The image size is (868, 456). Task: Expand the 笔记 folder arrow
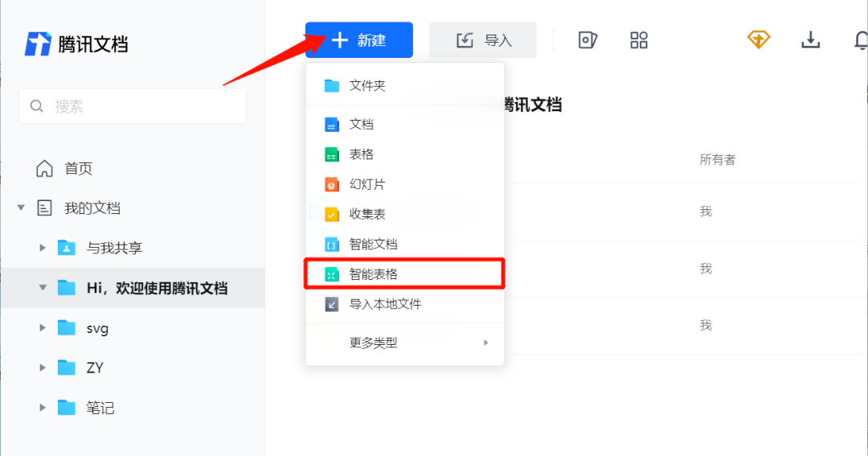[43, 407]
